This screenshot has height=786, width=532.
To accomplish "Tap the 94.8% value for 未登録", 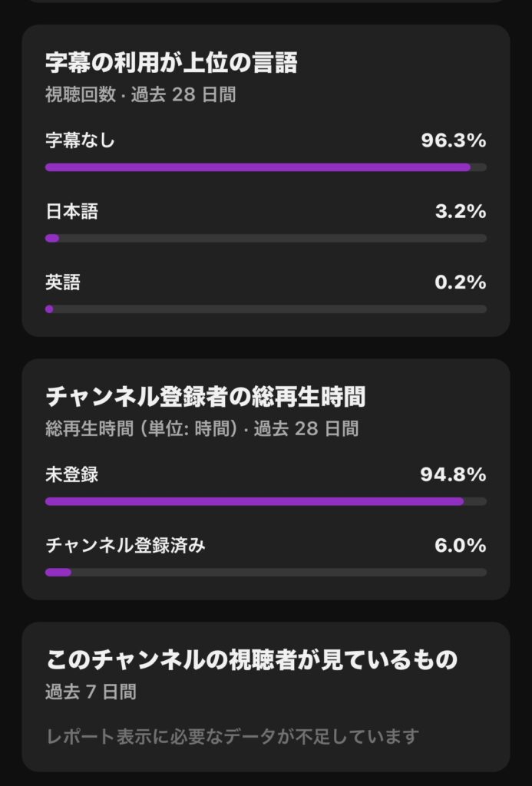I will 453,474.
